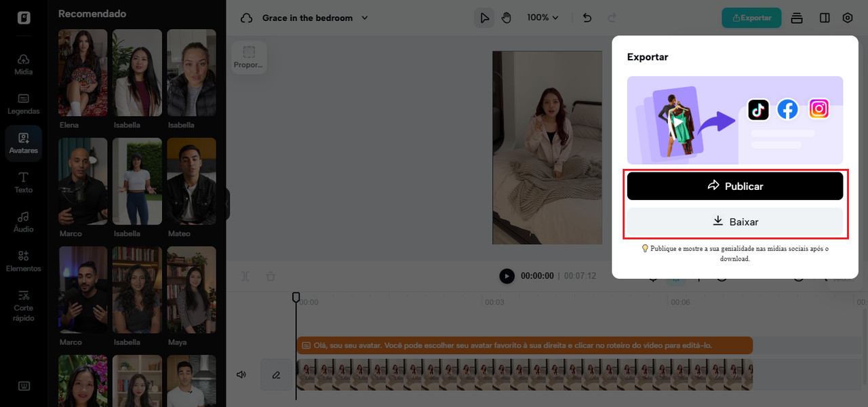The height and width of the screenshot is (407, 868).
Task: Open the Legendas panel
Action: coord(24,103)
